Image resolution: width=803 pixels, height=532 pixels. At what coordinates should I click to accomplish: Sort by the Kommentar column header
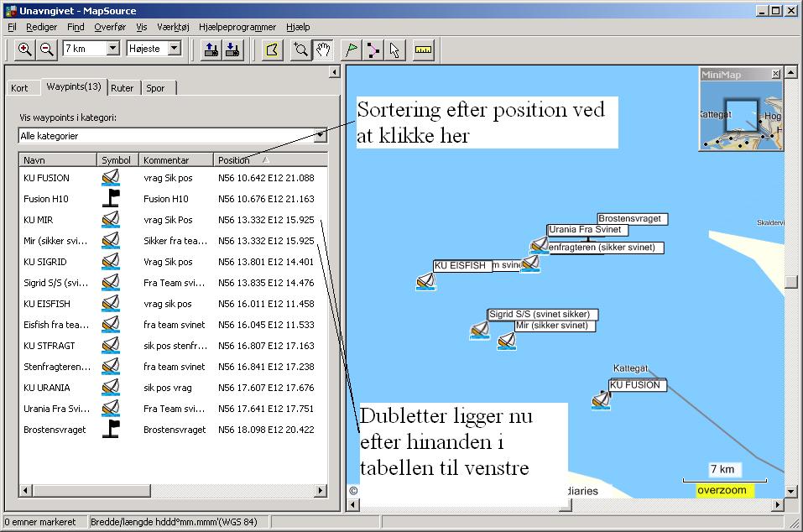[x=175, y=160]
